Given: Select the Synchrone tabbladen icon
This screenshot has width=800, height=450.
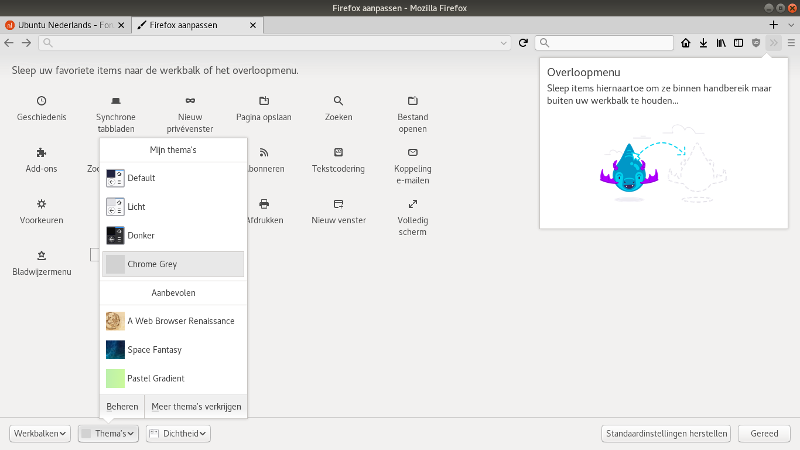Looking at the screenshot, I should coord(116,101).
